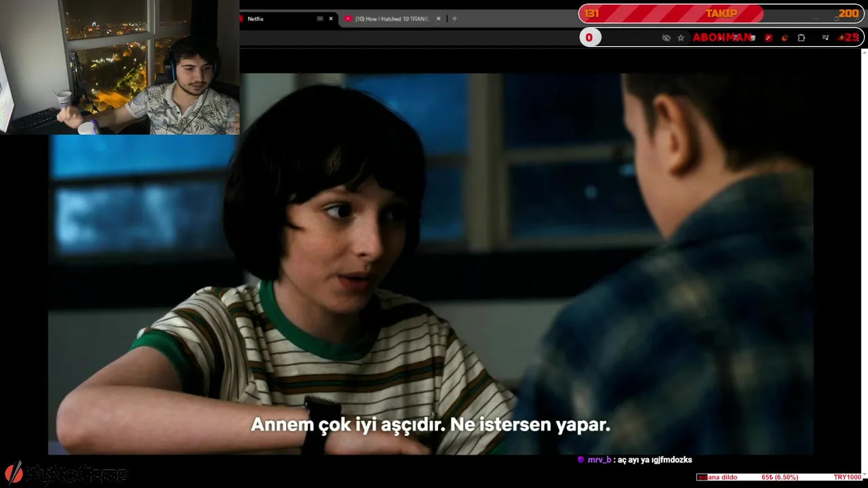This screenshot has height=488, width=868.
Task: Open the Extensions puzzle icon menu
Action: click(801, 38)
